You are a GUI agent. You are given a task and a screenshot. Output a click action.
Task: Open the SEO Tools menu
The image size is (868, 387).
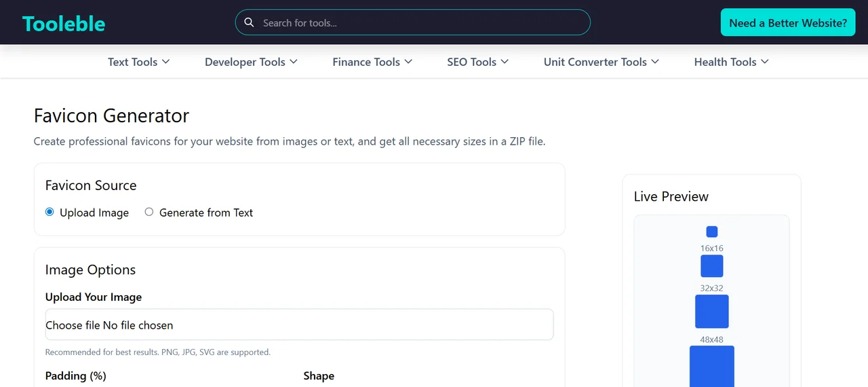click(478, 62)
